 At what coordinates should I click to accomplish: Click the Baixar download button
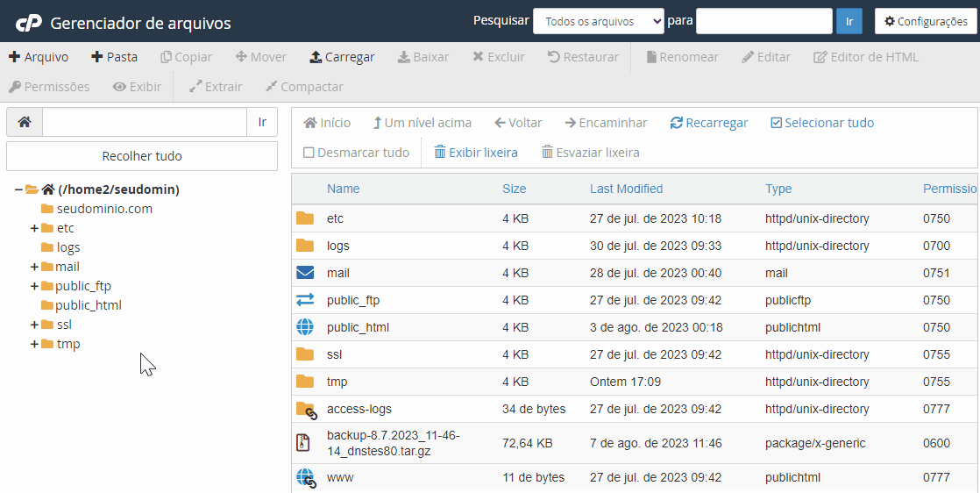(423, 57)
